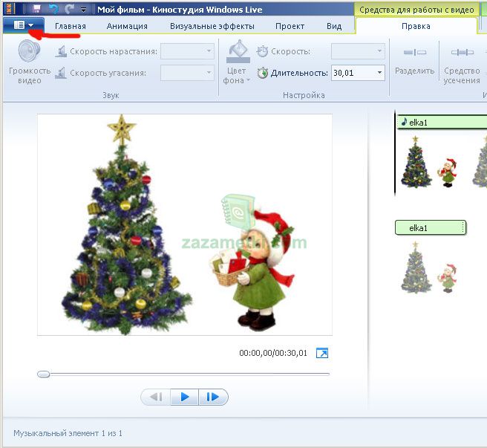487x448 pixels.
Task: Click the Previous frame button
Action: pyautogui.click(x=156, y=397)
